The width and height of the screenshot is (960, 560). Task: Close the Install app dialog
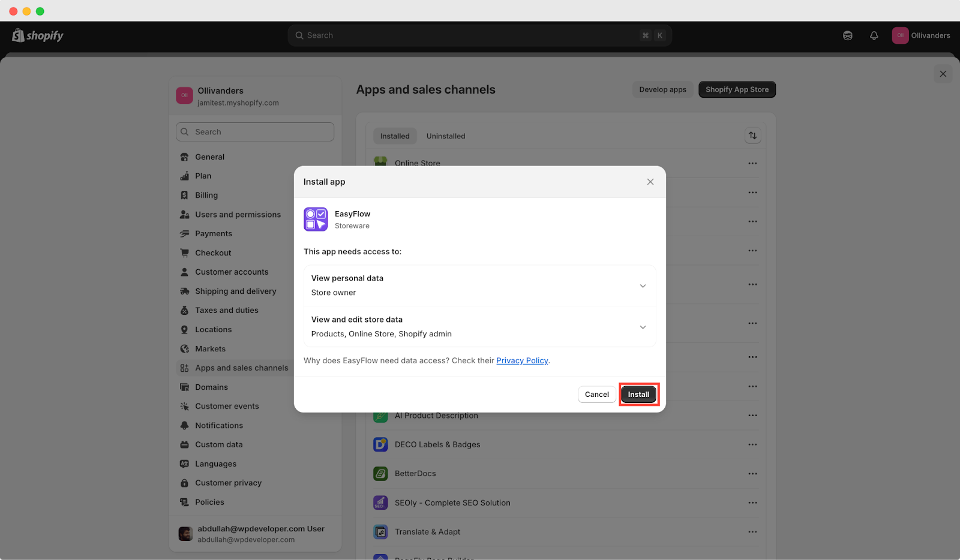[x=650, y=182]
